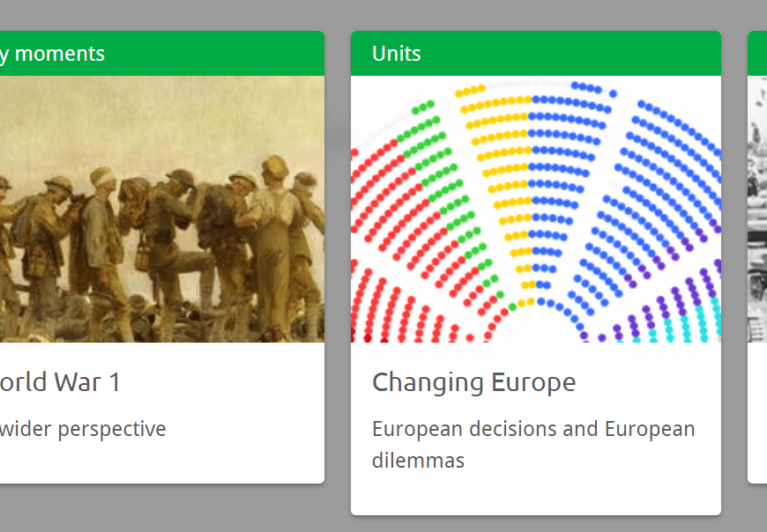Open the parliament seating chart thumbnail
The width and height of the screenshot is (767, 532).
tap(535, 209)
